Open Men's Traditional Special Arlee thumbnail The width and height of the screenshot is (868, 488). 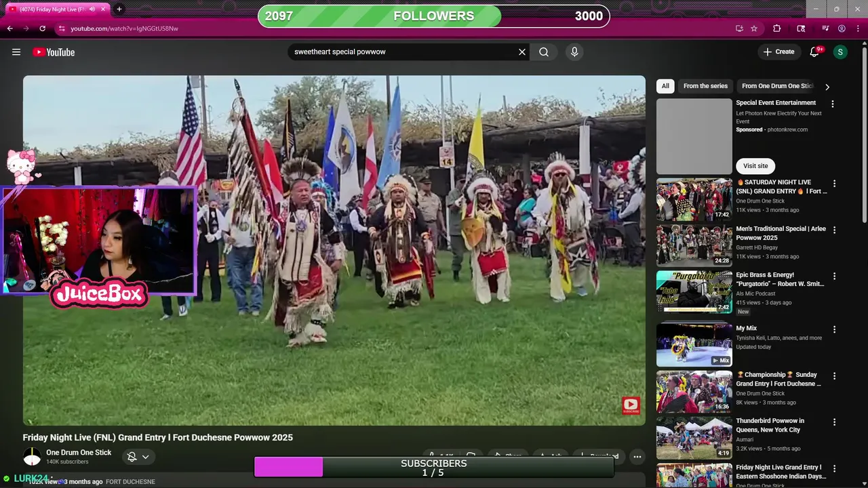click(x=694, y=245)
